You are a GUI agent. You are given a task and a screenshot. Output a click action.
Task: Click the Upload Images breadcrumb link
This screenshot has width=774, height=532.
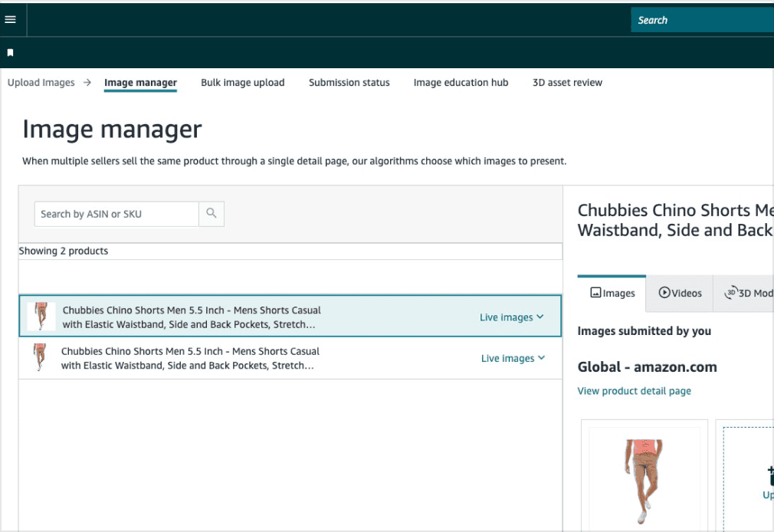pos(41,83)
